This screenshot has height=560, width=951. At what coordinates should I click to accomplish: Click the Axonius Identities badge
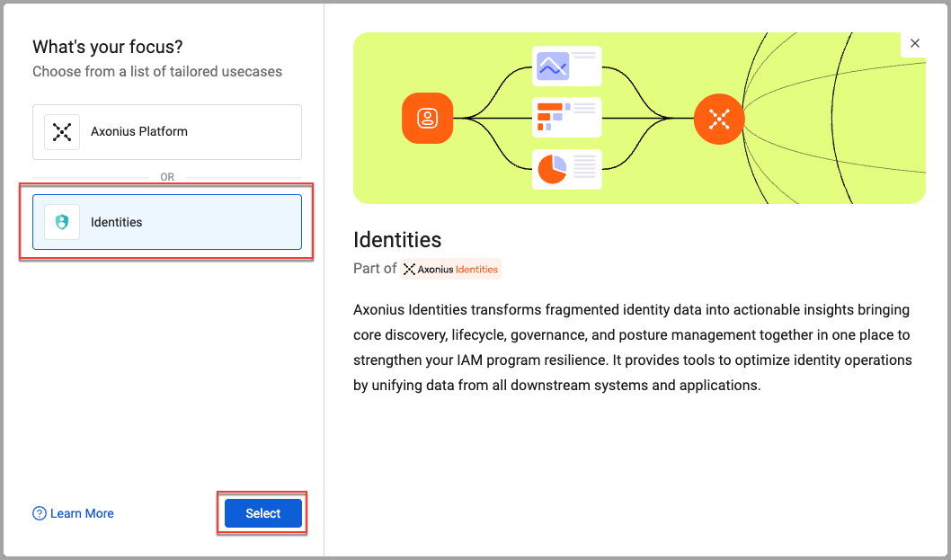click(x=450, y=269)
